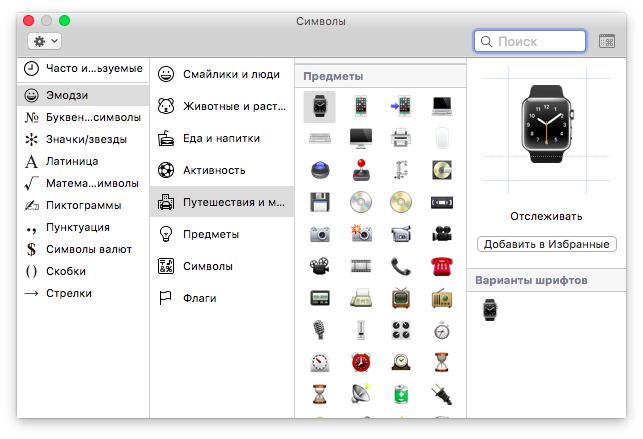Click the Поиск search field
Image resolution: width=643 pixels, height=439 pixels.
tap(530, 41)
